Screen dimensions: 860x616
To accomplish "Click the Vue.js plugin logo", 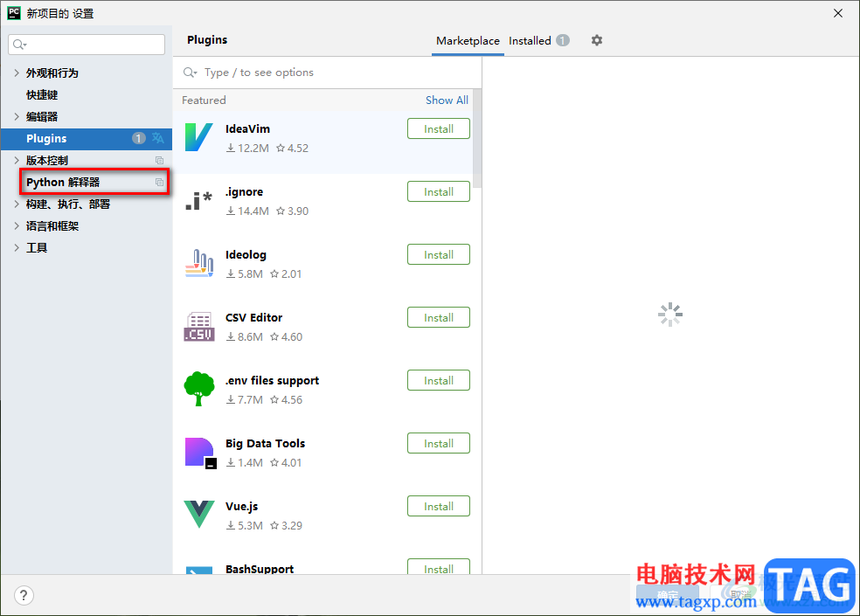I will 198,515.
